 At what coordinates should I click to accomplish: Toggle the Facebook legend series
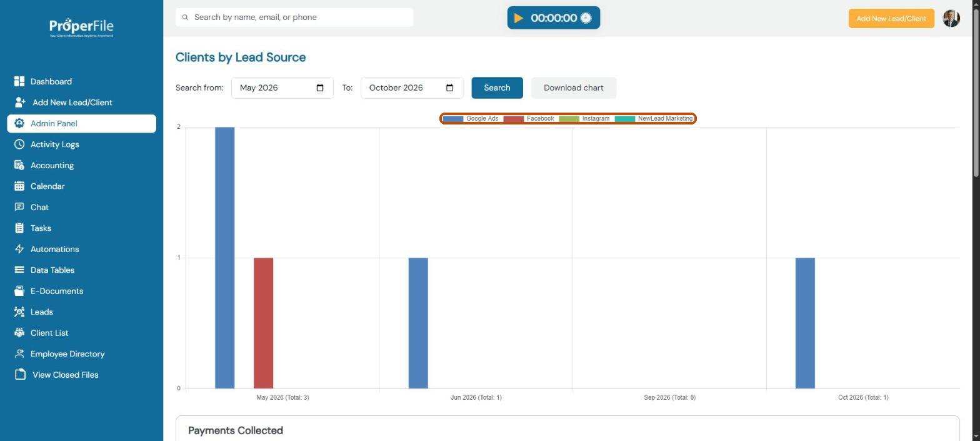coord(529,118)
